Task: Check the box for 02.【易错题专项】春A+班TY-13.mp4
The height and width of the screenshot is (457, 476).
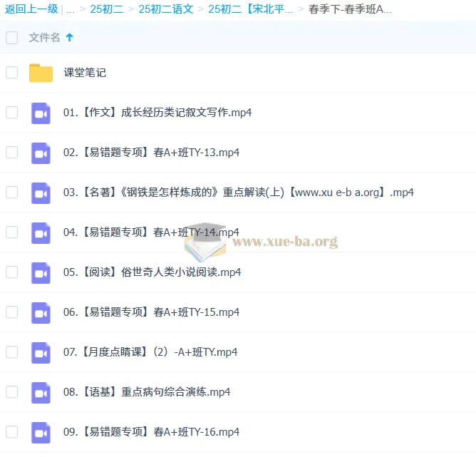Action: (12, 153)
